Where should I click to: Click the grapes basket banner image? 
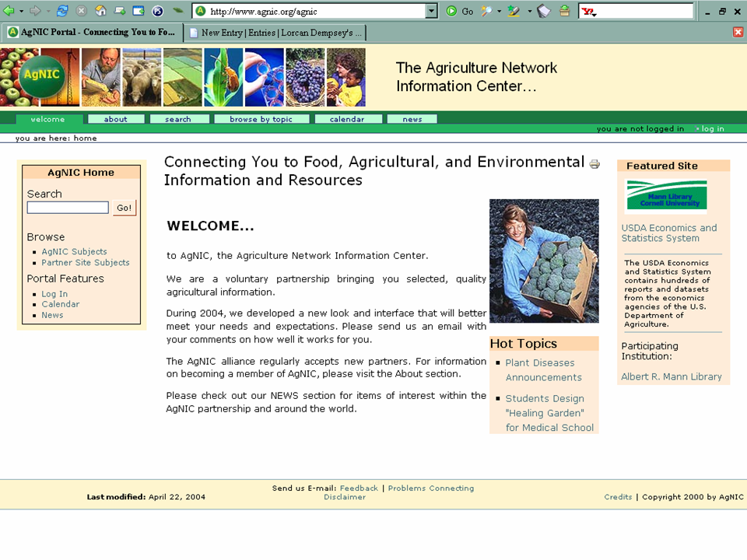(x=305, y=77)
